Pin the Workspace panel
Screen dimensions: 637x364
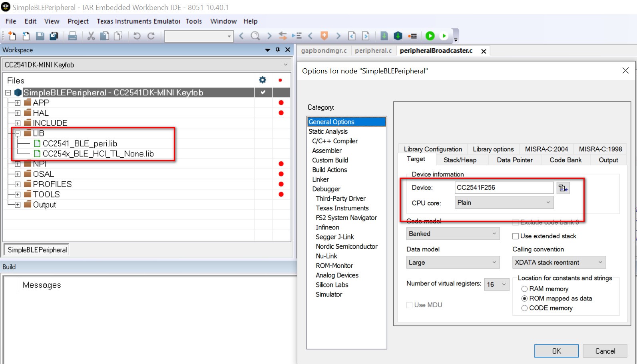point(278,50)
